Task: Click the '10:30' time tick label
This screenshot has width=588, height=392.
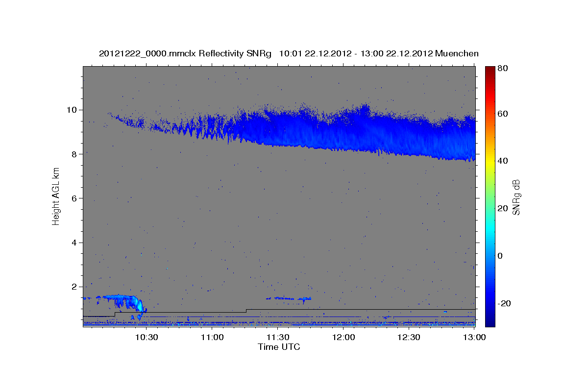Action: click(x=147, y=337)
